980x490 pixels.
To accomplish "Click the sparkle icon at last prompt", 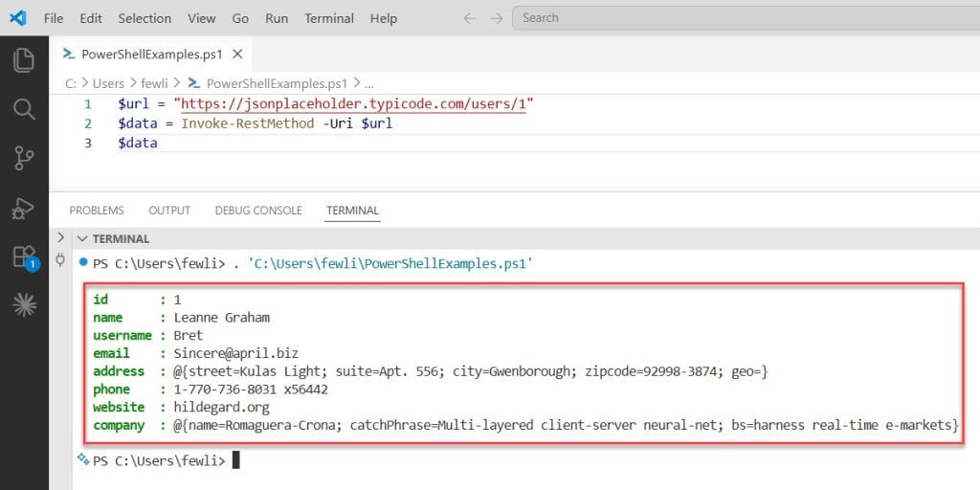I will pos(82,459).
